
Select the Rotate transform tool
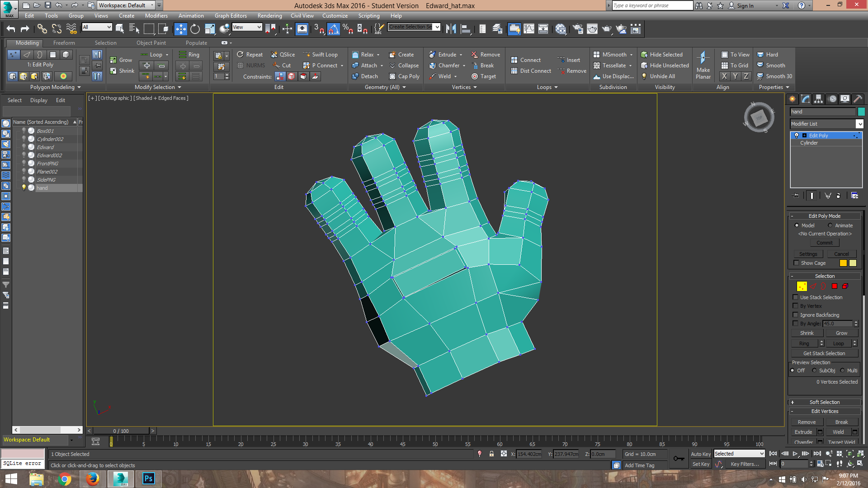pos(195,29)
